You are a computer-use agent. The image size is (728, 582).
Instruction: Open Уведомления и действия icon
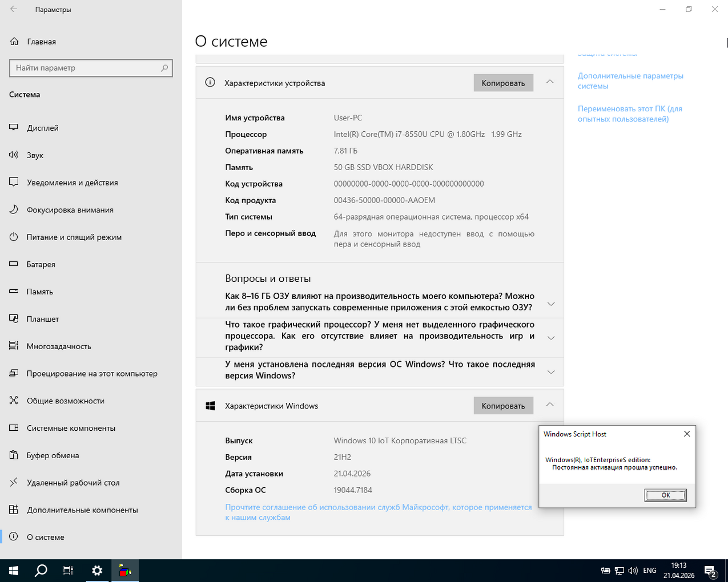[14, 183]
